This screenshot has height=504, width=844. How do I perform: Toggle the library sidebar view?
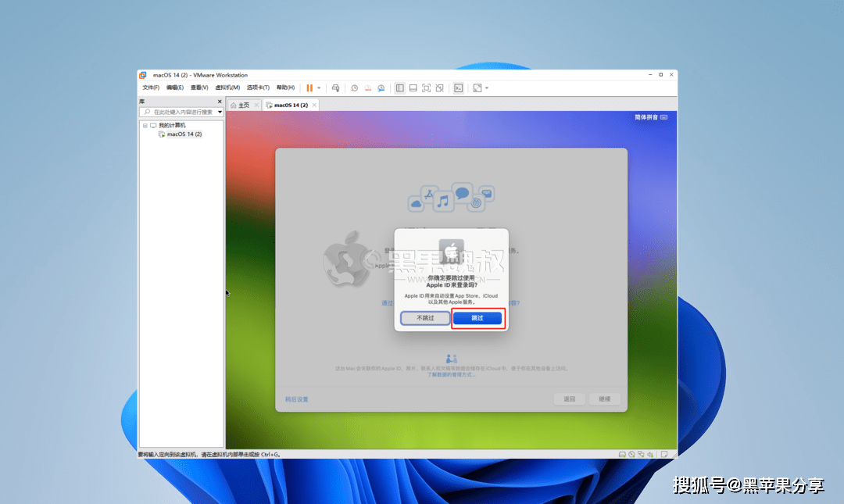click(x=399, y=88)
